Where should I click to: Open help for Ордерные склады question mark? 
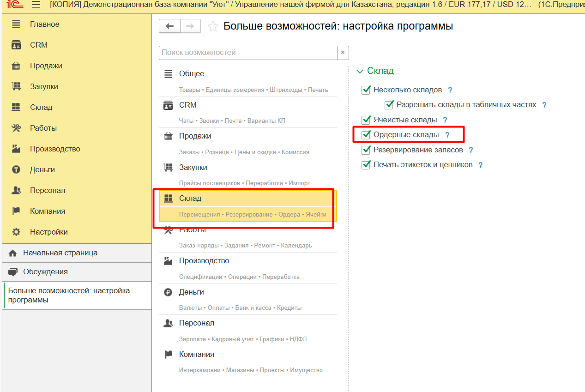coord(447,135)
